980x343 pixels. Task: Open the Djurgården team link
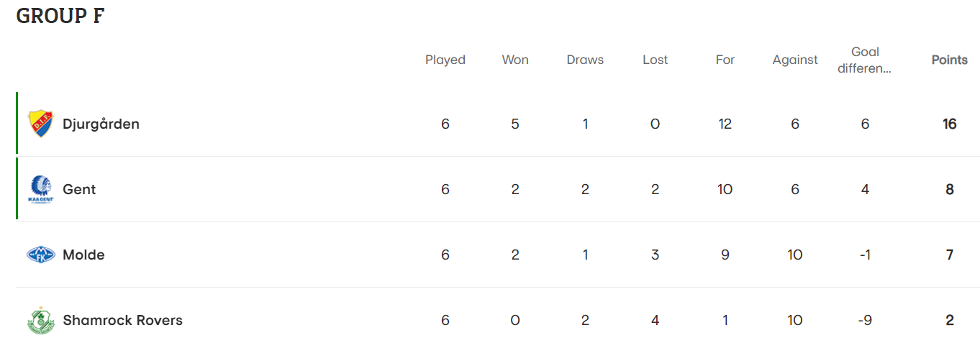coord(101,124)
